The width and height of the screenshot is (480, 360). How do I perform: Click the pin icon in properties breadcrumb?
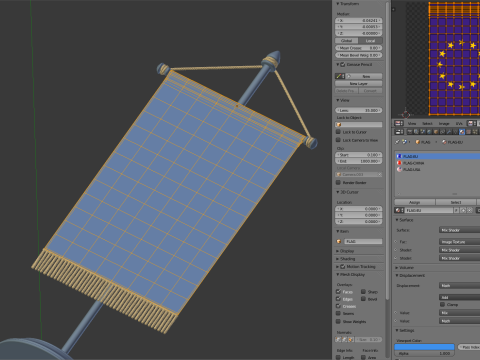point(397,142)
